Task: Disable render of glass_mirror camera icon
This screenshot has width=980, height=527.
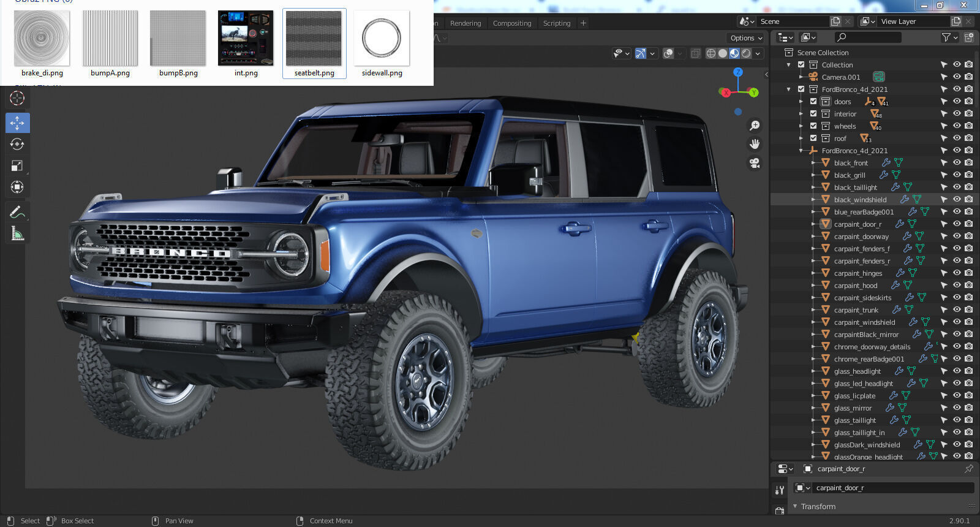Action: coord(968,408)
